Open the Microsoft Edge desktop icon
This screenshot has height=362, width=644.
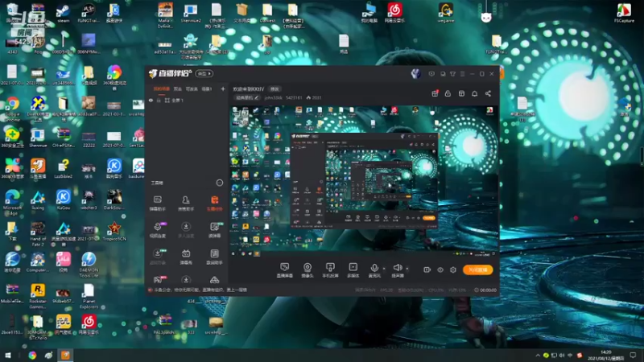(12, 204)
